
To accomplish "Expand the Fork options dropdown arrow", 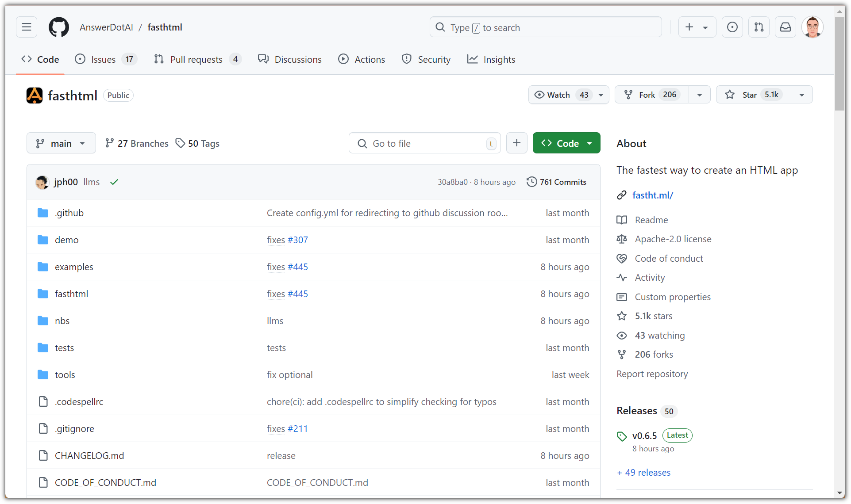I will pyautogui.click(x=699, y=95).
